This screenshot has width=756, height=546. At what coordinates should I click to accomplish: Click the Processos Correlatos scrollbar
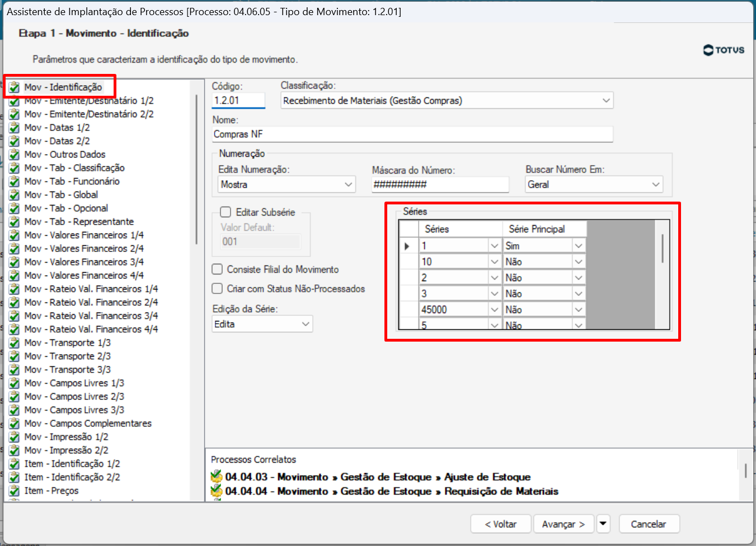[745, 470]
